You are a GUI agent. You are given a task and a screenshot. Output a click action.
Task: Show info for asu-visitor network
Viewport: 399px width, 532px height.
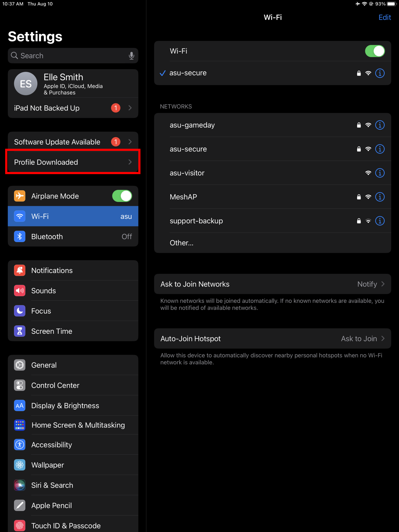(x=380, y=173)
